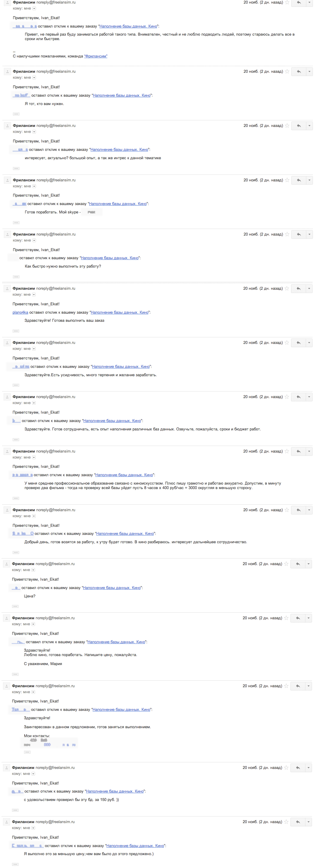
Task: Show recipient details on 'Как быстро нужно' message
Action: [34, 241]
